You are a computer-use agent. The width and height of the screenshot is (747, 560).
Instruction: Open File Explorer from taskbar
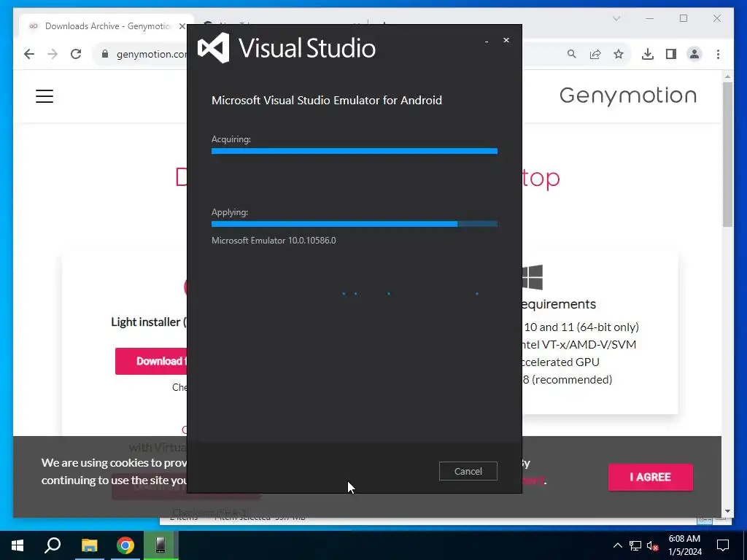point(89,545)
